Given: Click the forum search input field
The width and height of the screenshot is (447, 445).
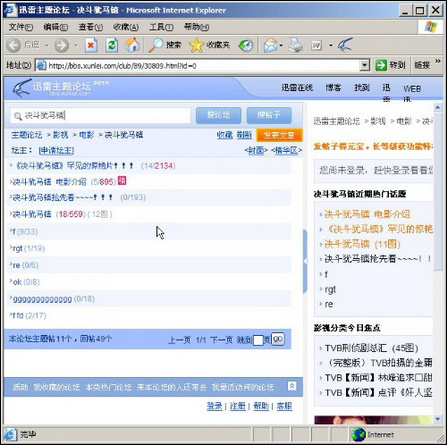Looking at the screenshot, I should 100,116.
